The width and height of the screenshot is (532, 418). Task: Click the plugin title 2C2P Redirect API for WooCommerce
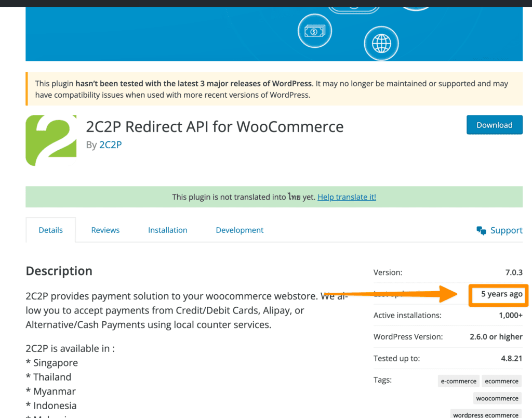[215, 127]
